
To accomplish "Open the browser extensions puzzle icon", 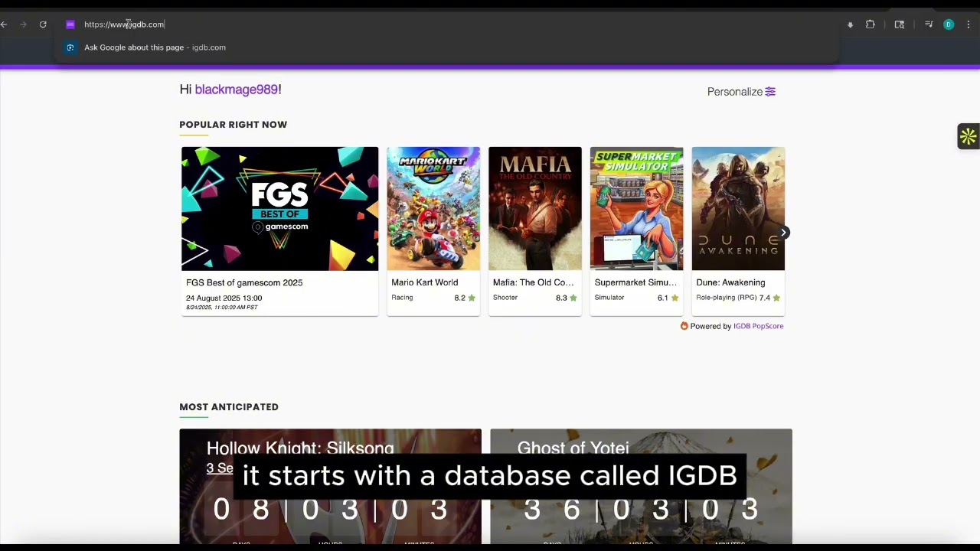I will tap(871, 24).
